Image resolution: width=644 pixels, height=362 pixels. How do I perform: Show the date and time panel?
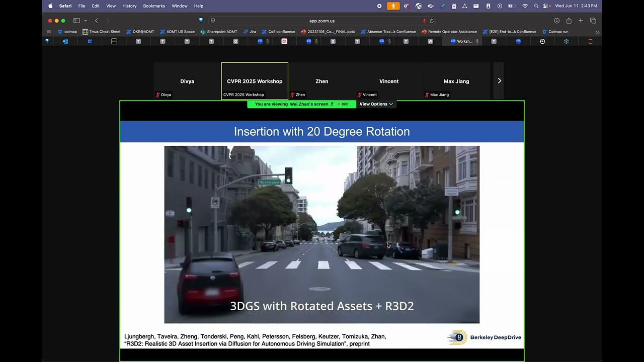(576, 6)
